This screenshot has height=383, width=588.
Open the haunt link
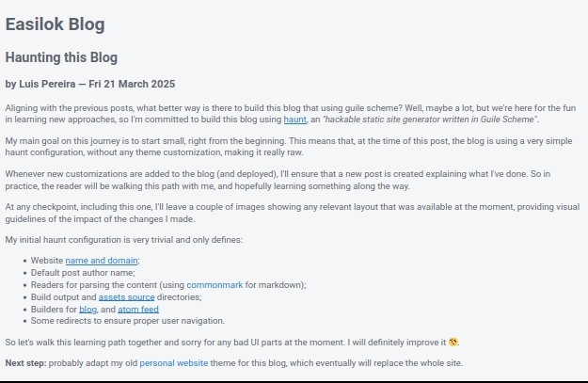294,120
